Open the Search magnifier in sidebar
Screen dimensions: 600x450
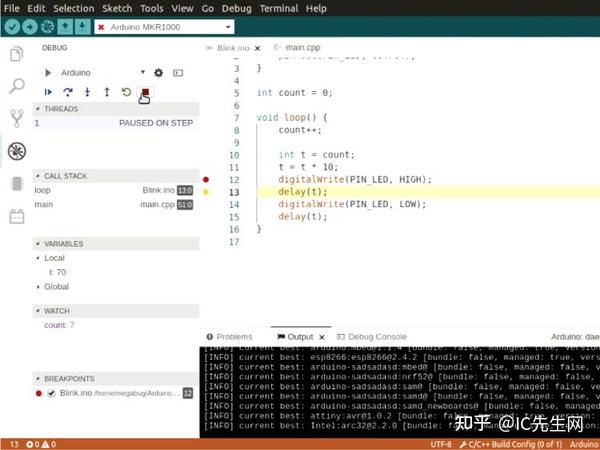coord(16,86)
